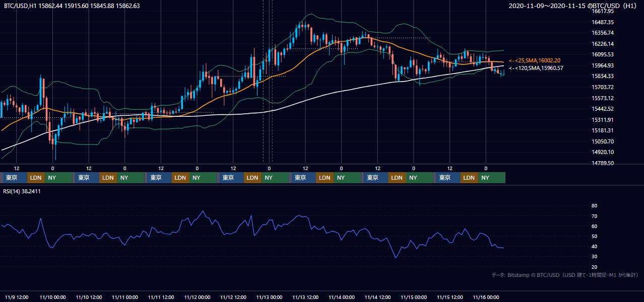Screen dimensions: 644x302
Task: Click RSI scale value 80
Action: 595,206
